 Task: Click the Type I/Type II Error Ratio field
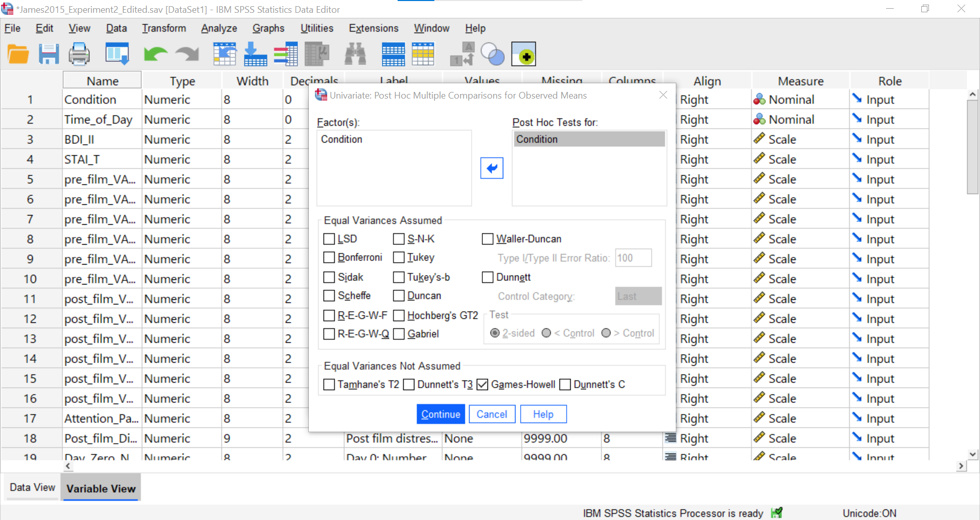[633, 258]
